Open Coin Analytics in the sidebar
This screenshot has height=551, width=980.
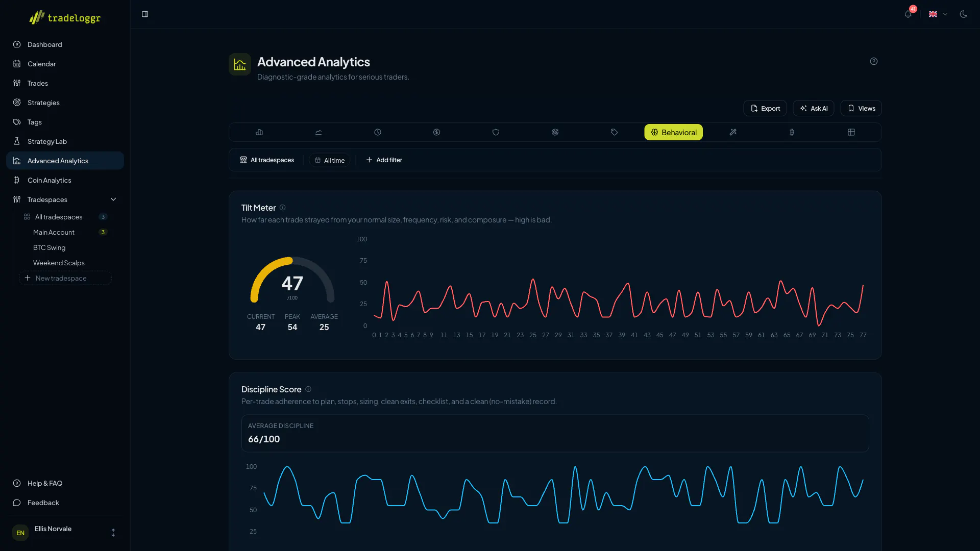65,180
